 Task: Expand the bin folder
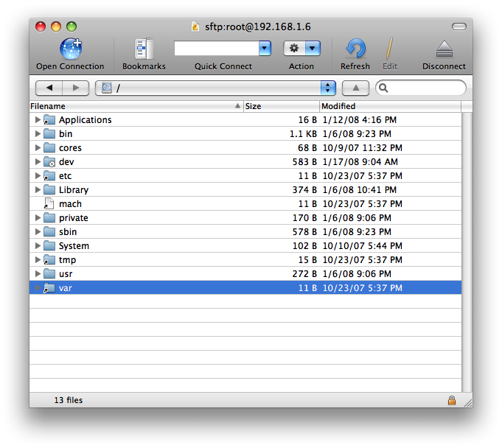pos(38,134)
